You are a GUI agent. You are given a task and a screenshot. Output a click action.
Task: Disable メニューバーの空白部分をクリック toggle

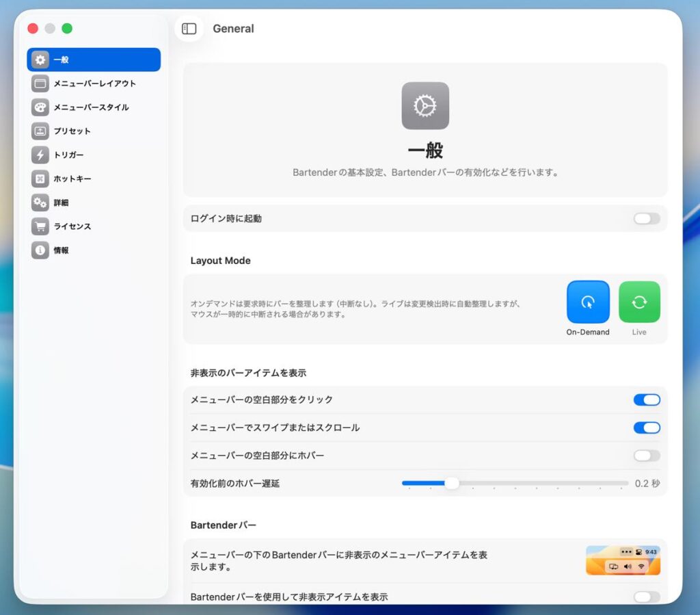click(646, 400)
